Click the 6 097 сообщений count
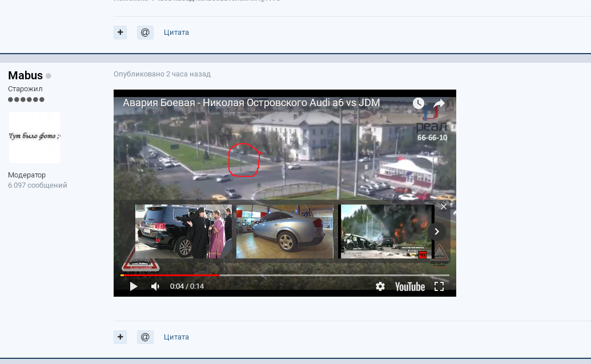Viewport: 591px width, 364px height. 37,185
